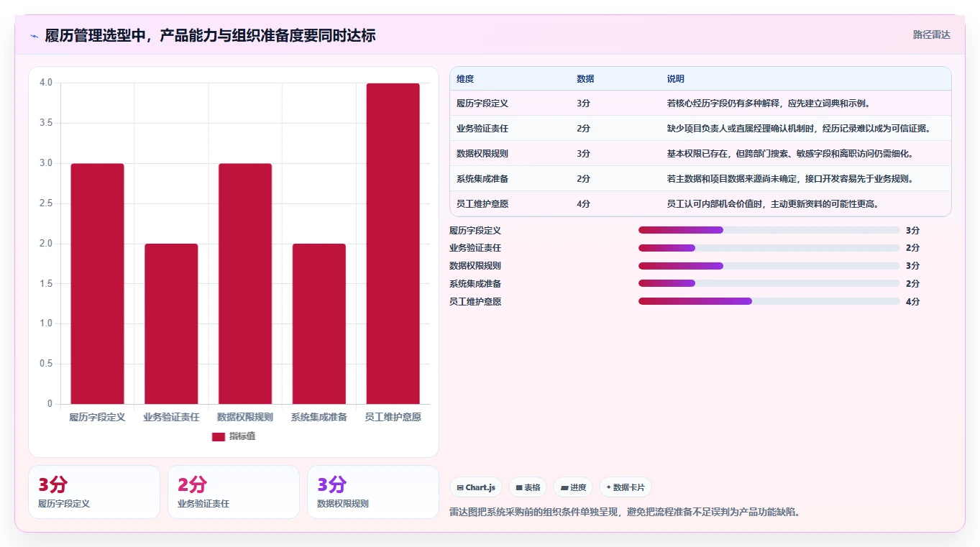Click the 数据卡片 tag
This screenshot has width=980, height=547.
(626, 487)
